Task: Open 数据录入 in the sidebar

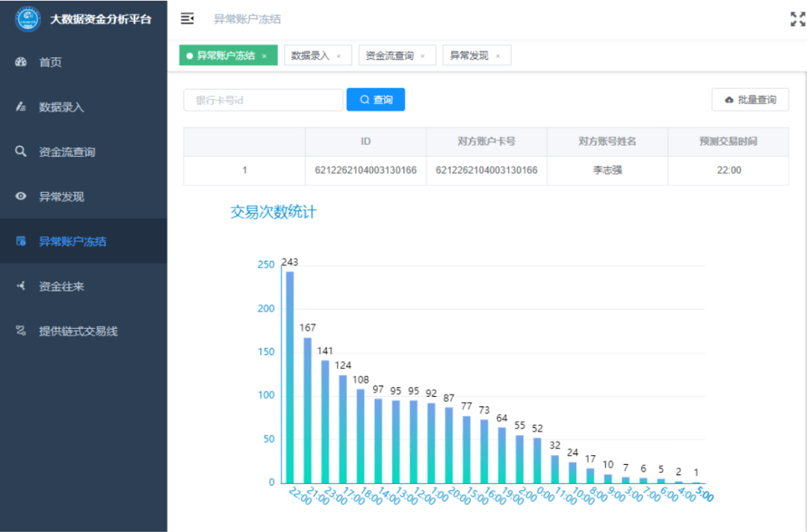Action: [x=84, y=107]
